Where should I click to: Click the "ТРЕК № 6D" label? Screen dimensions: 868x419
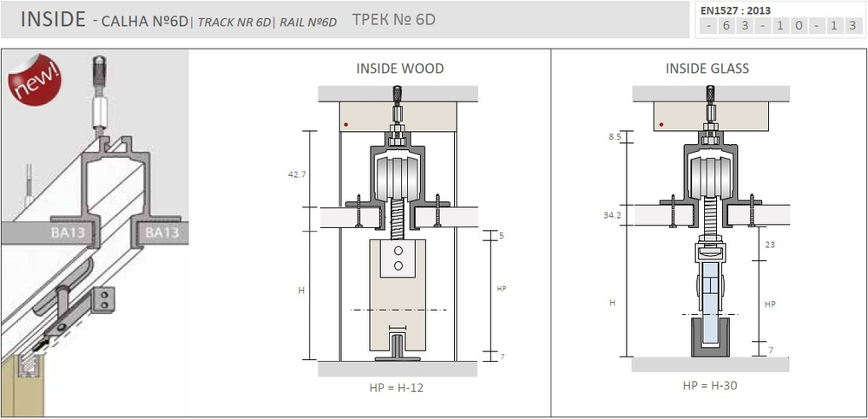pos(393,20)
